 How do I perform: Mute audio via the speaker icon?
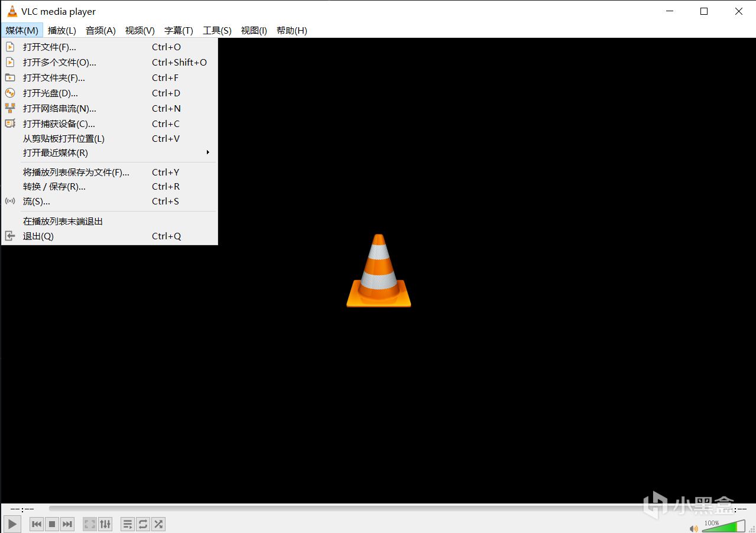(694, 528)
